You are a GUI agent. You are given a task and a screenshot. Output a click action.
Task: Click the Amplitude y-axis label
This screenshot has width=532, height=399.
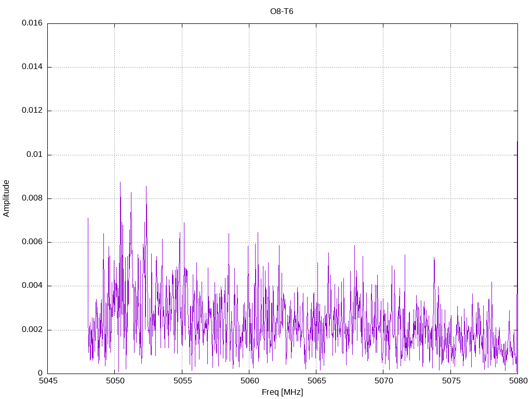(6, 198)
